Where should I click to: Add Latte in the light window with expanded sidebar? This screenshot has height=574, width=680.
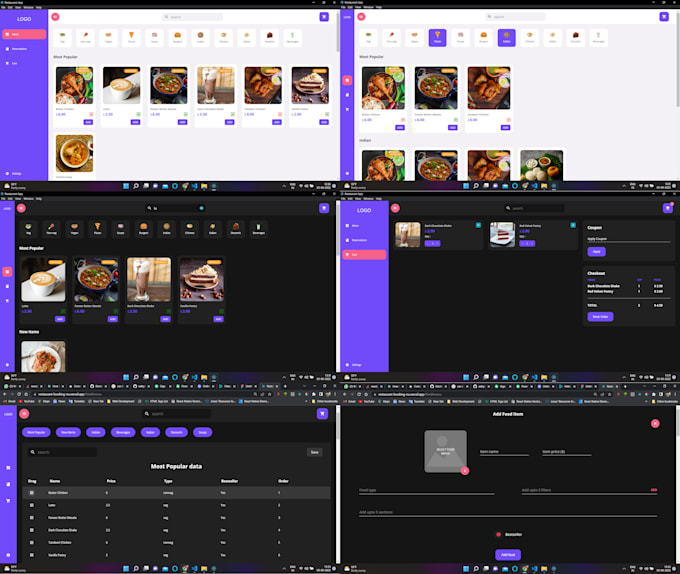(x=135, y=122)
